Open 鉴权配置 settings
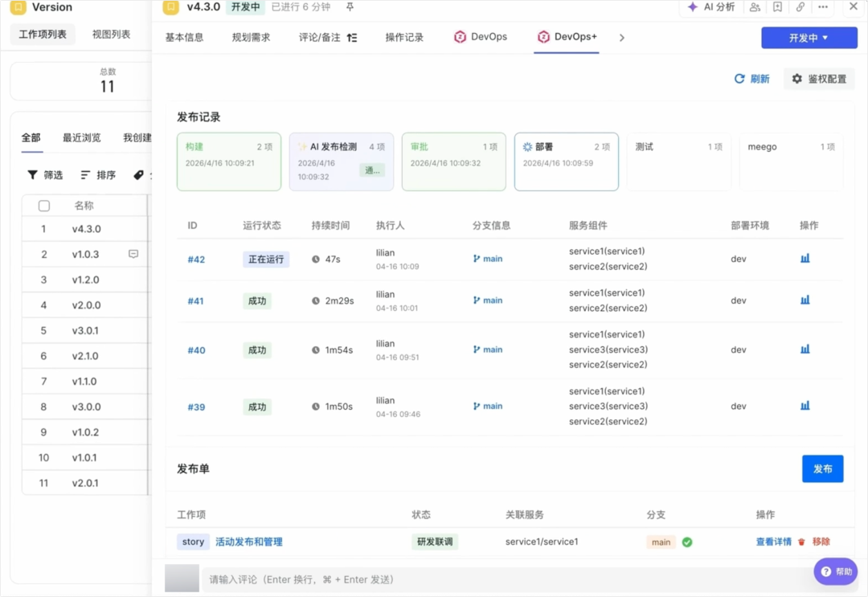 tap(819, 79)
